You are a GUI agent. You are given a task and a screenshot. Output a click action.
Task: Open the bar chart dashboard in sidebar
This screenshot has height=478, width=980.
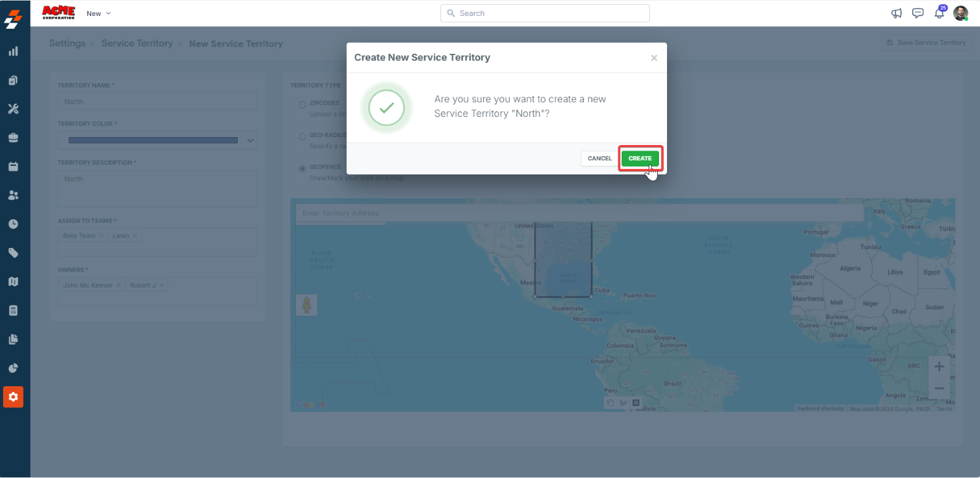coord(13,51)
